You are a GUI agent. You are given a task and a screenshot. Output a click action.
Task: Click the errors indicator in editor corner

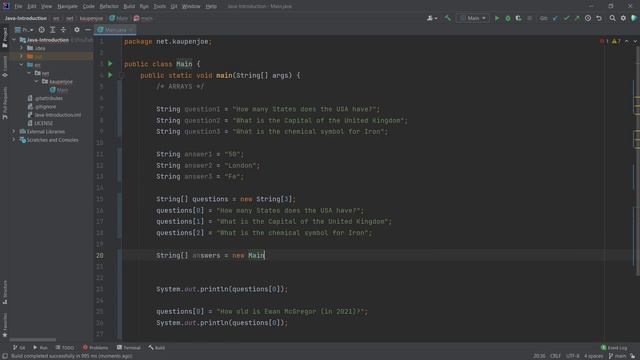pyautogui.click(x=604, y=41)
